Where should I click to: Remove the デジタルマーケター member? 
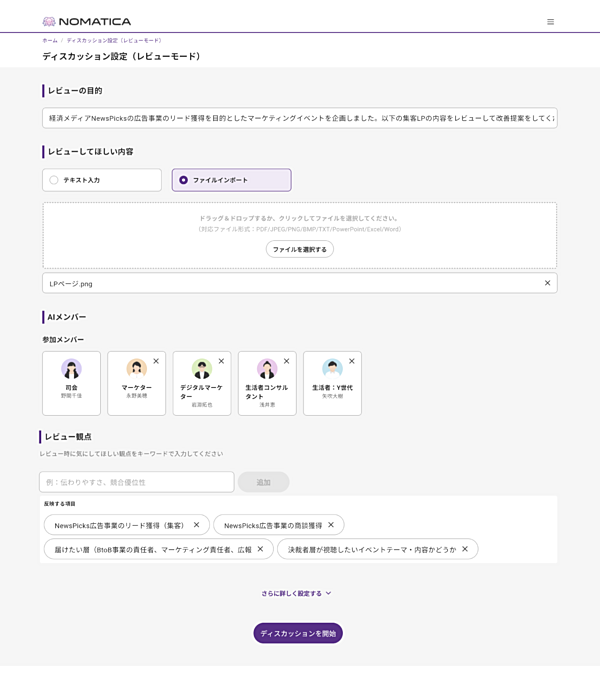point(221,361)
